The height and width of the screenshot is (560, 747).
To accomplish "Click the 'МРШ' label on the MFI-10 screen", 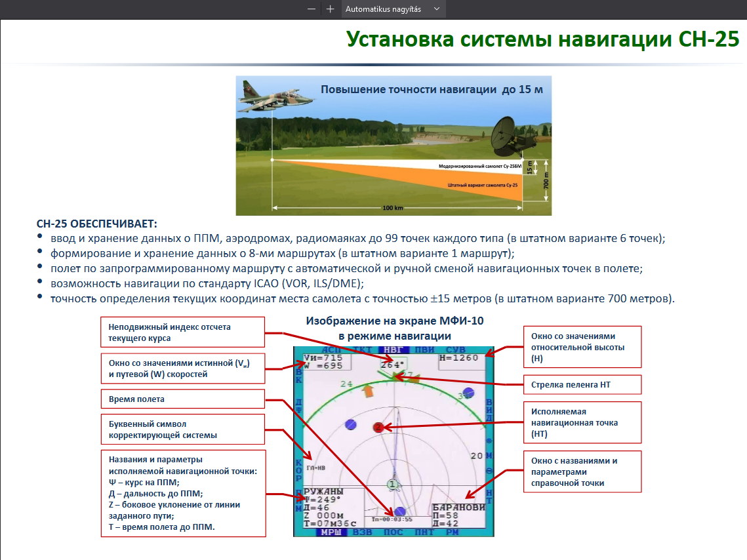I will [x=331, y=532].
